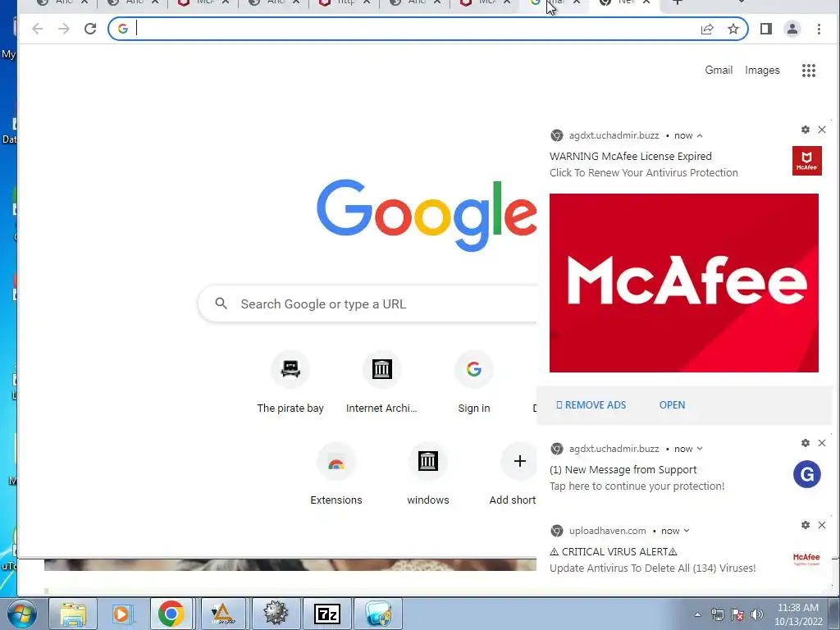Click the search magnifier icon in Google box
The height and width of the screenshot is (630, 840).
[221, 304]
